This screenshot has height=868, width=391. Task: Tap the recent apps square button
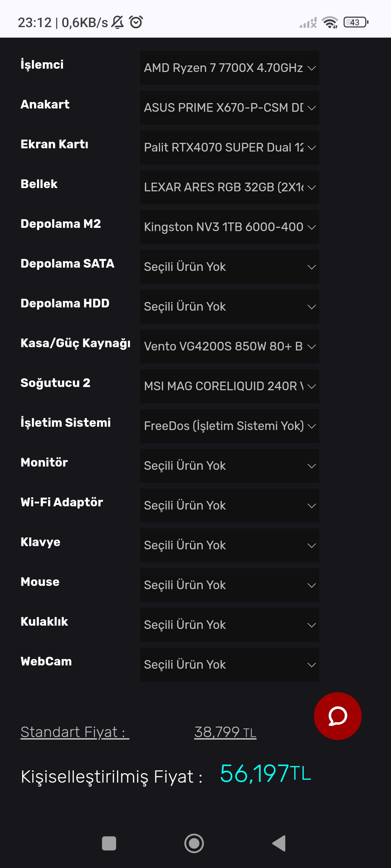coord(109,843)
